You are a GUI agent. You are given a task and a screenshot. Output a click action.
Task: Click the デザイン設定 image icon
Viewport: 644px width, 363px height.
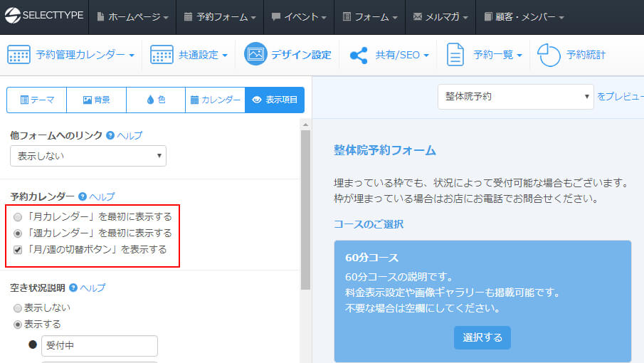pyautogui.click(x=255, y=55)
